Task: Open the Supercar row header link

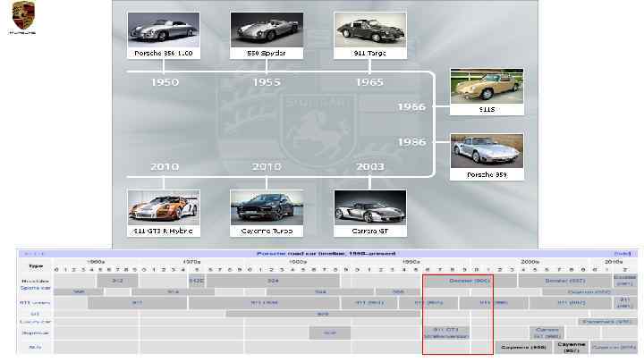Action: point(35,333)
